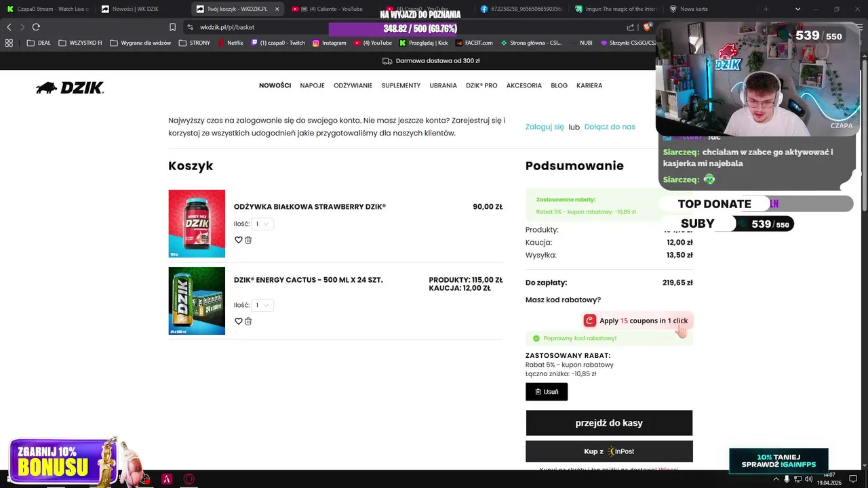The image size is (868, 488).
Task: Open Brave shields icon
Action: 647,27
